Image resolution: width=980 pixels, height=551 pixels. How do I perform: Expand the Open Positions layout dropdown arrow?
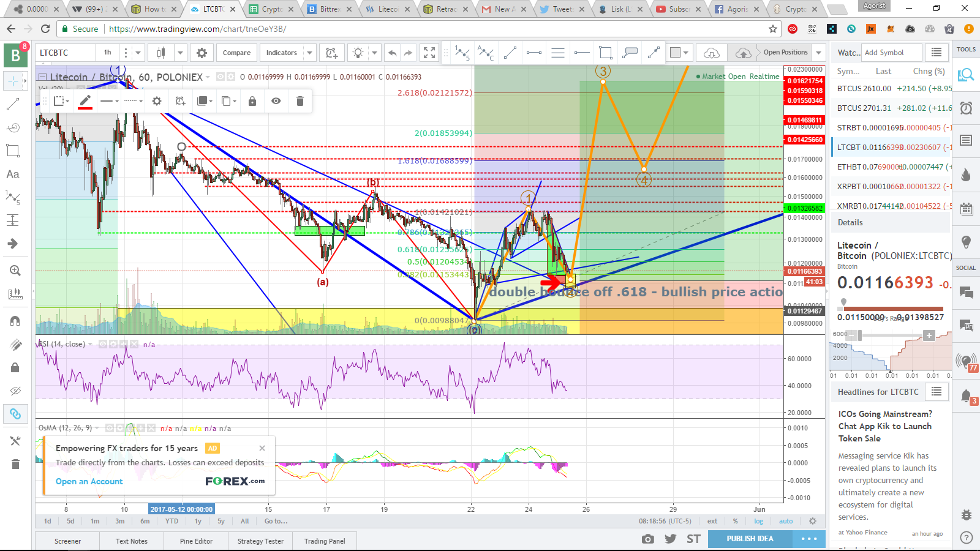point(818,53)
